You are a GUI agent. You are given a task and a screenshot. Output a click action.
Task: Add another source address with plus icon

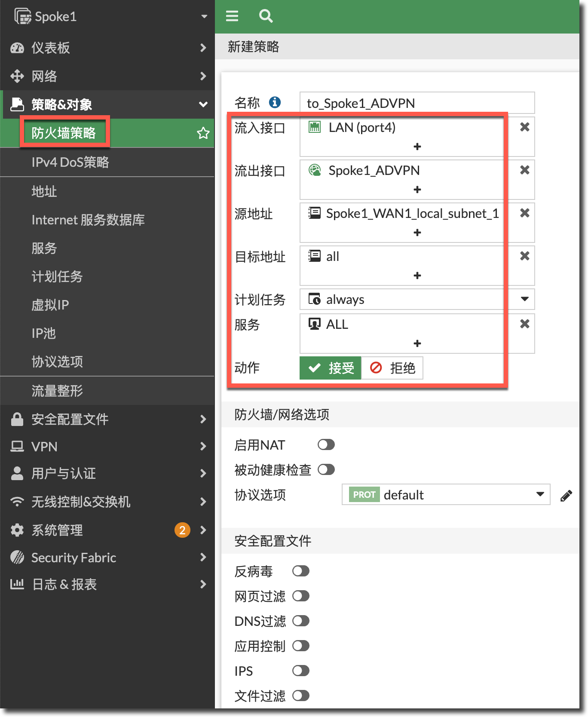[x=417, y=233]
